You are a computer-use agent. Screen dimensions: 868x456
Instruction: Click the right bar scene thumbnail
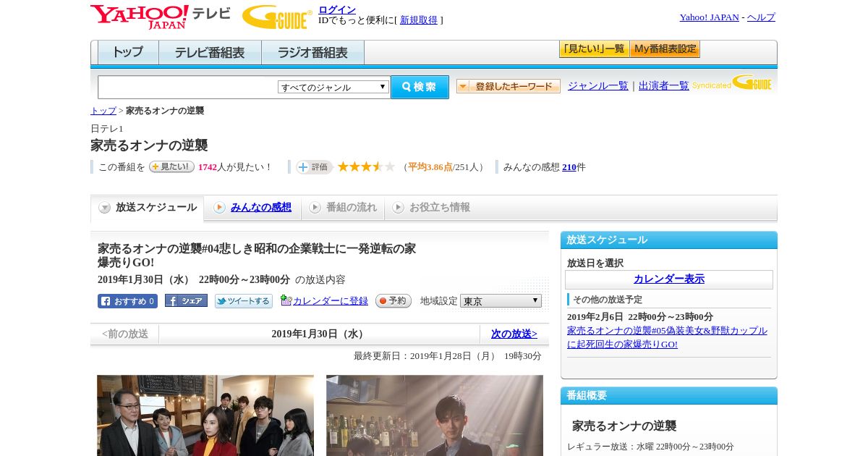pos(435,415)
